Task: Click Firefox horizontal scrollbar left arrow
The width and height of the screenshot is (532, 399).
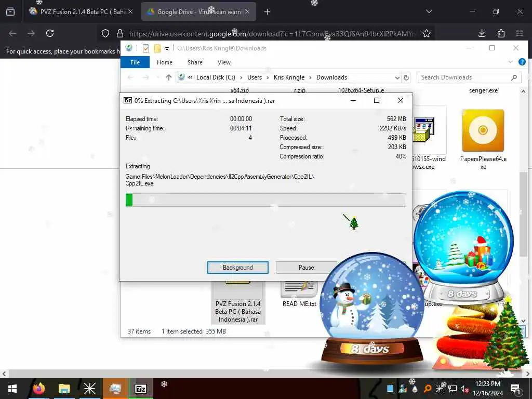Action: (4, 374)
